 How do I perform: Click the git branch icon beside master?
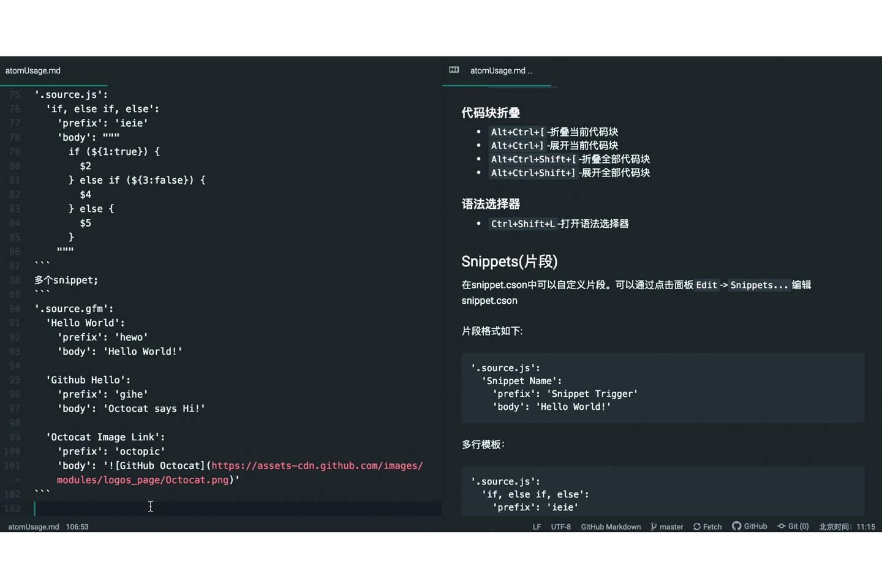pos(654,527)
